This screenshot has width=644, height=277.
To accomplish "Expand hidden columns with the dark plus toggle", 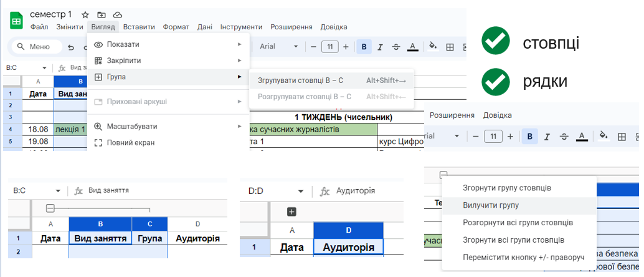I will pyautogui.click(x=291, y=211).
